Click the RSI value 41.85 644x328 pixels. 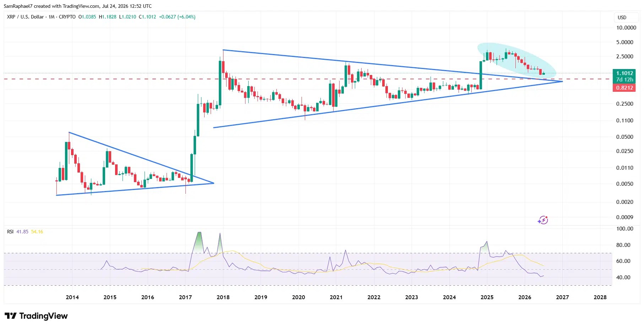tap(22, 232)
